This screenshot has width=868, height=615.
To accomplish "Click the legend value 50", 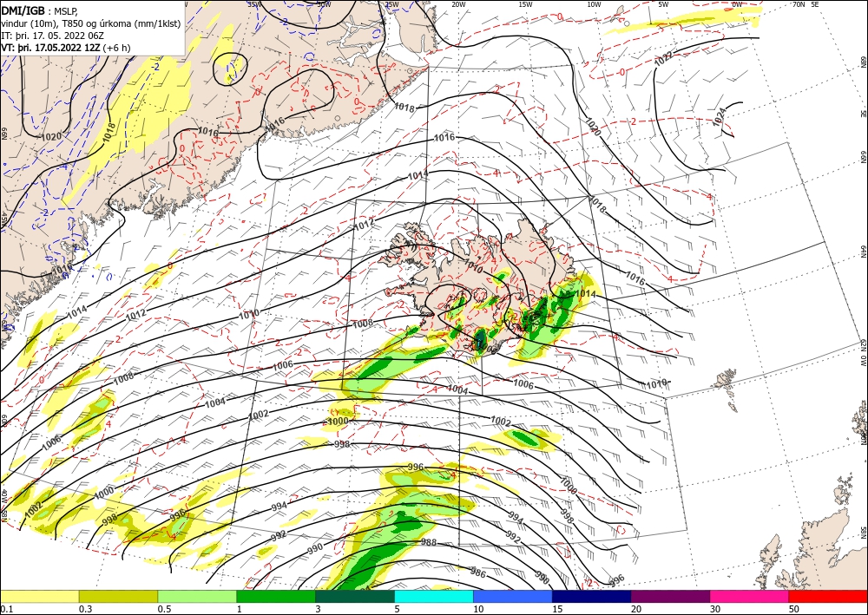I will pyautogui.click(x=794, y=609).
